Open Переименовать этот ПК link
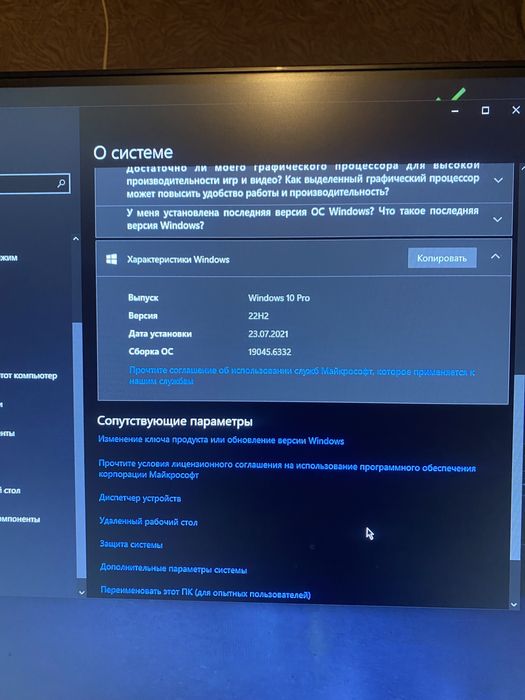Screen dimensions: 525x700 click(x=205, y=593)
